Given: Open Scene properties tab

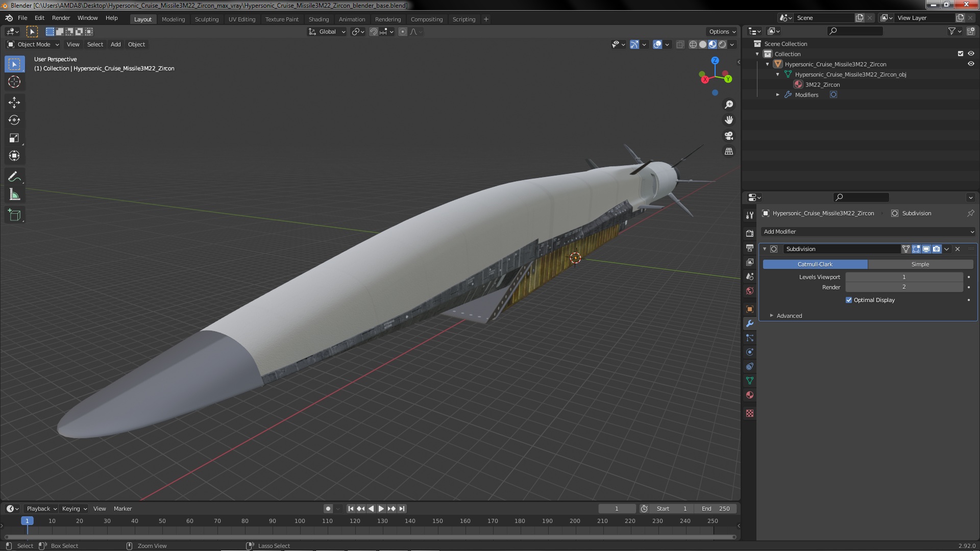Looking at the screenshot, I should click(749, 276).
